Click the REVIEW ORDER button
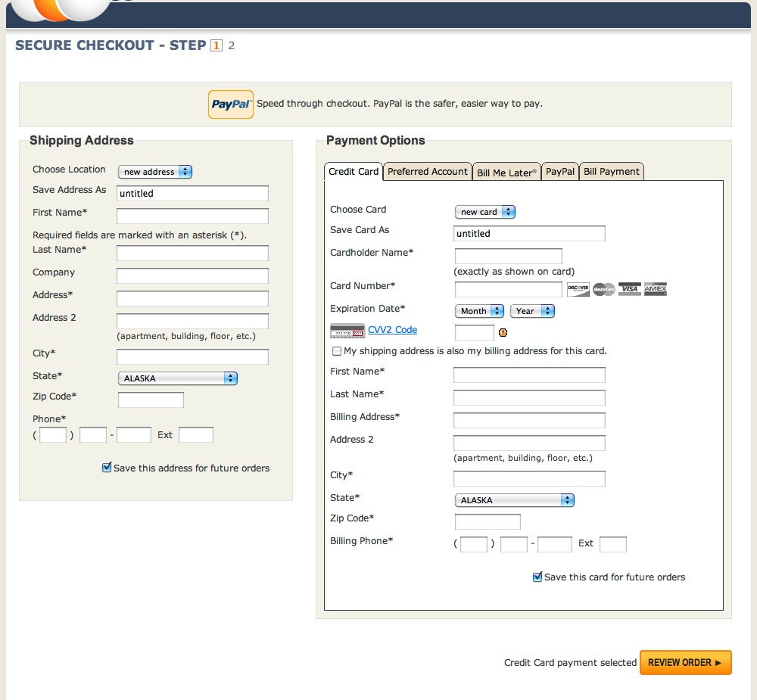The height and width of the screenshot is (700, 757). 685,662
